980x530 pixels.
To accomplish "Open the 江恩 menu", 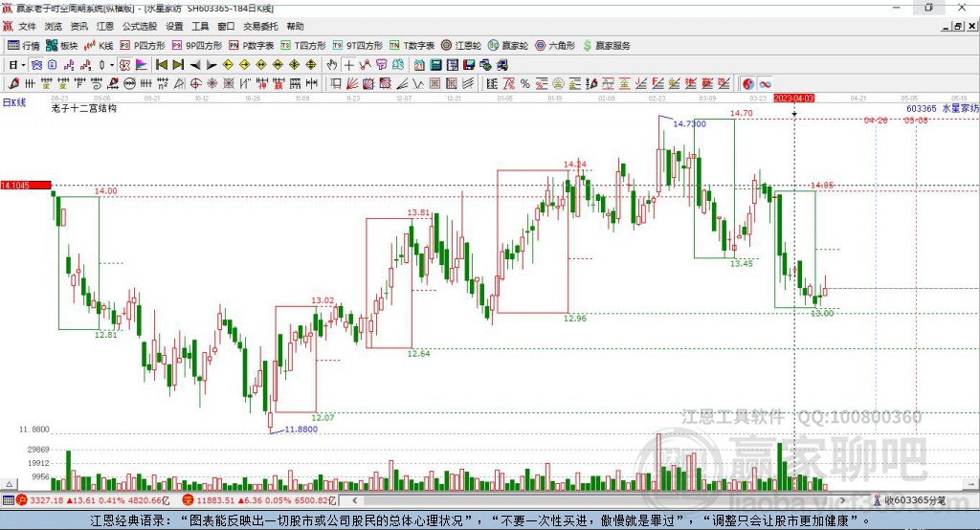I will click(x=105, y=26).
